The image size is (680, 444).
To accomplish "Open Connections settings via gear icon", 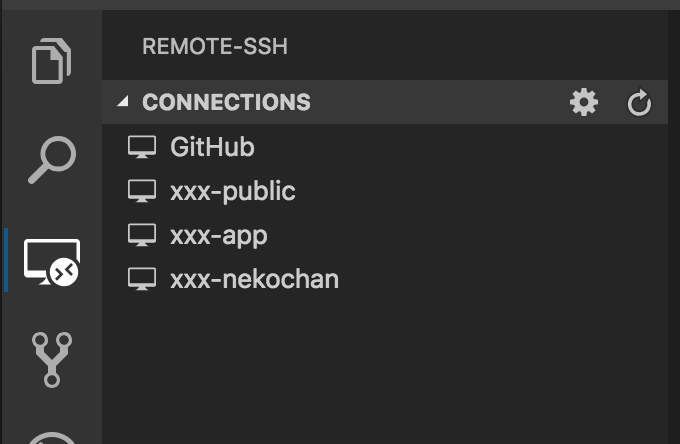I will click(583, 102).
